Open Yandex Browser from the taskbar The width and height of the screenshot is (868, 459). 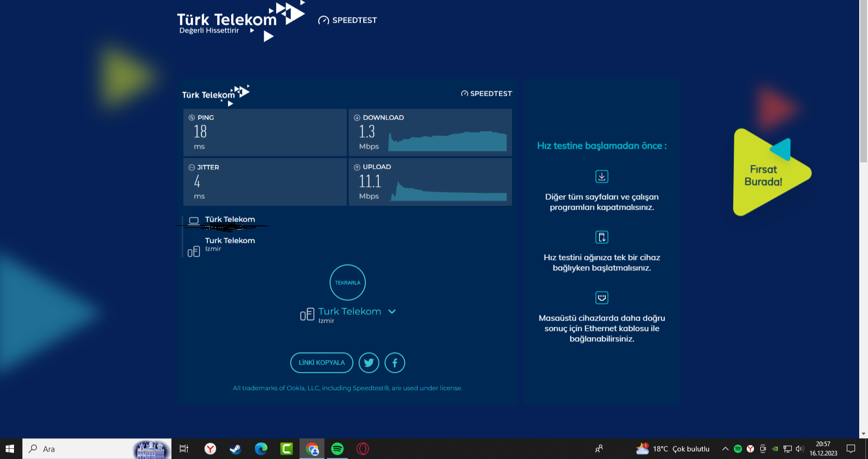210,449
